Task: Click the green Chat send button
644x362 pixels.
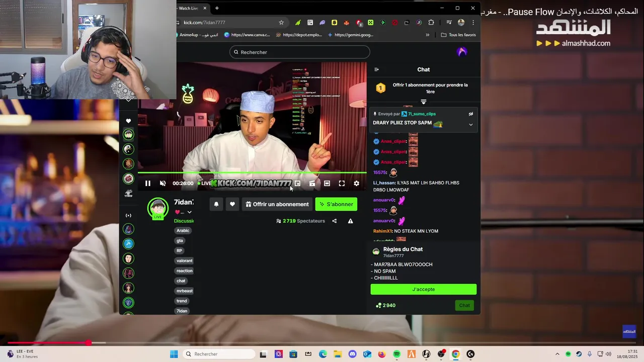Action: point(464,305)
